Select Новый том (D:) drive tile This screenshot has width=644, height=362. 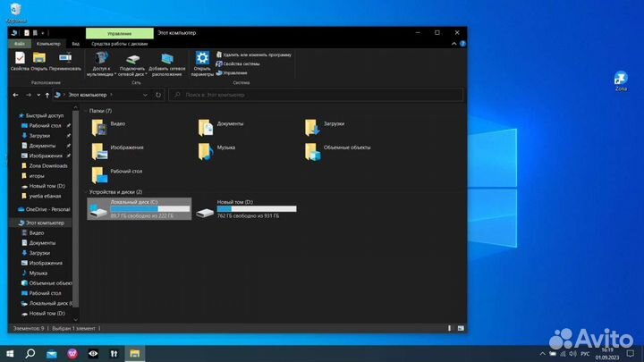coord(246,209)
